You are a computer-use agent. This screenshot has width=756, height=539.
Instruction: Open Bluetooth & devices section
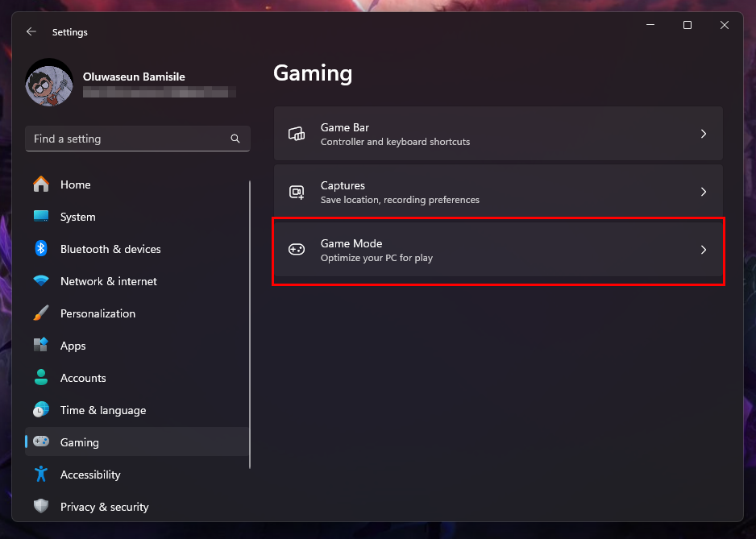pos(137,249)
